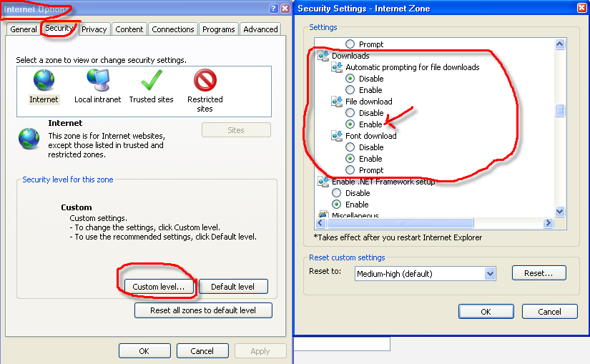Close the Internet Options dialog via title bar X

tap(285, 9)
